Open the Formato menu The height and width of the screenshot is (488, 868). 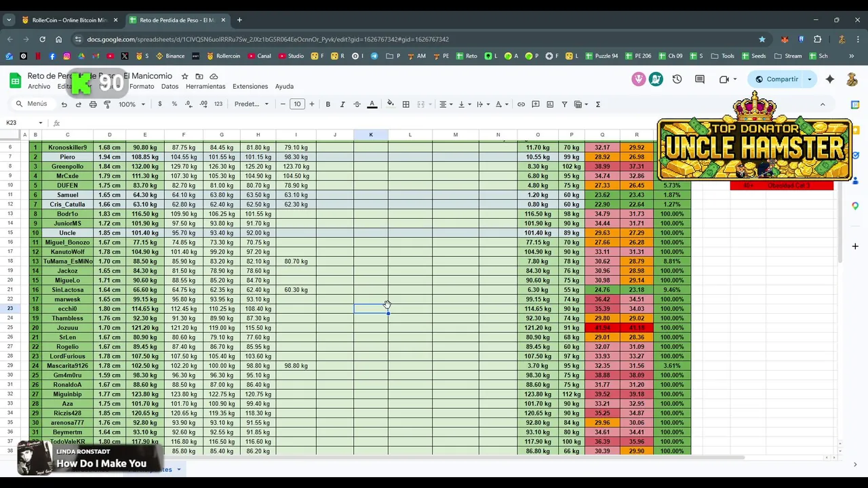(142, 87)
